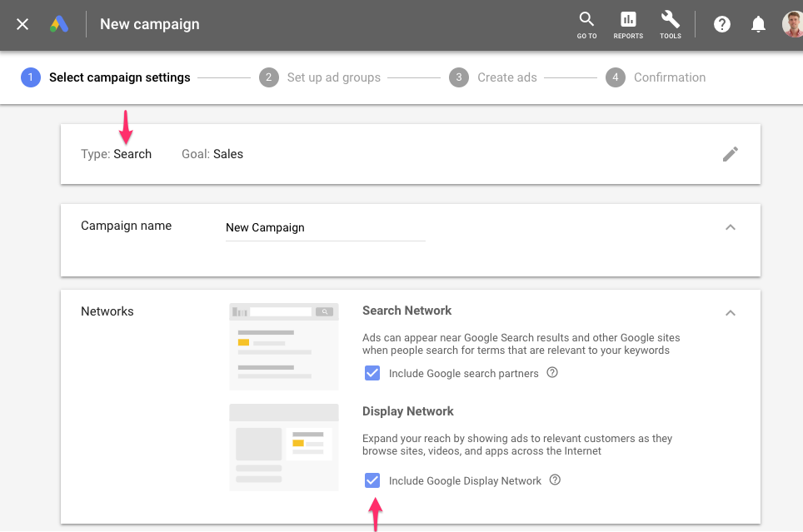Open the Go To search icon

pos(586,26)
